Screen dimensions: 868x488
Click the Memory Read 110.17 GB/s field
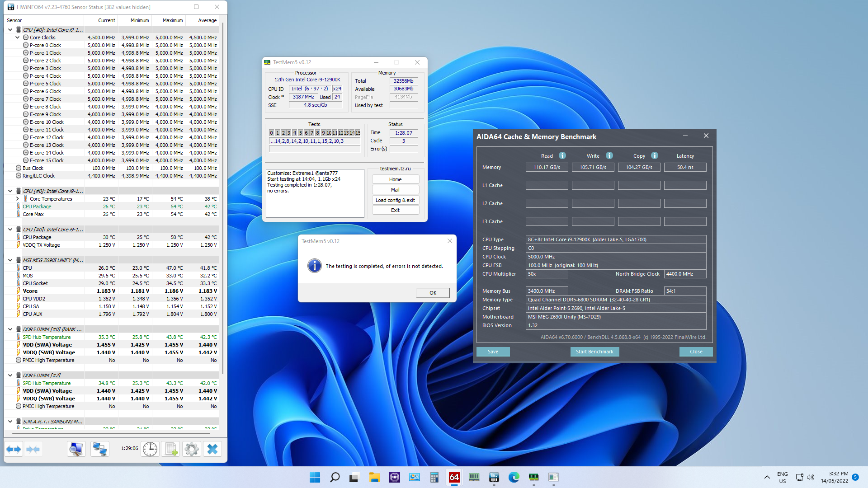[547, 167]
